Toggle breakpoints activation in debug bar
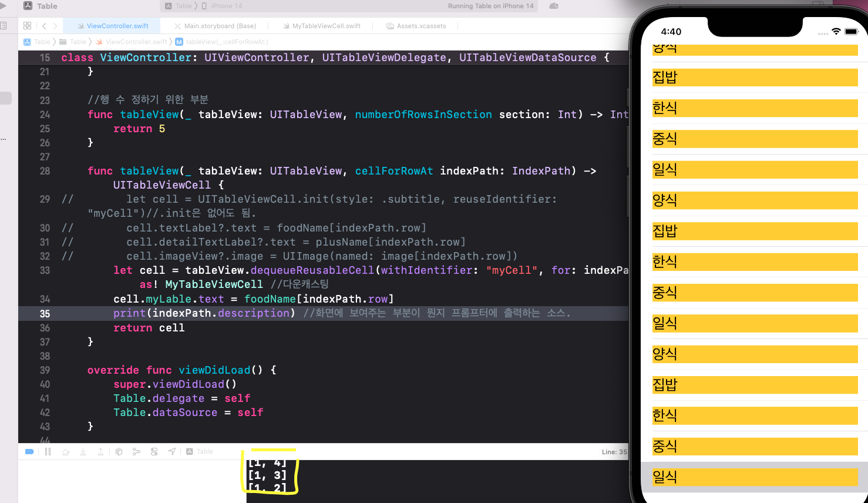Image resolution: width=868 pixels, height=503 pixels. coord(29,452)
